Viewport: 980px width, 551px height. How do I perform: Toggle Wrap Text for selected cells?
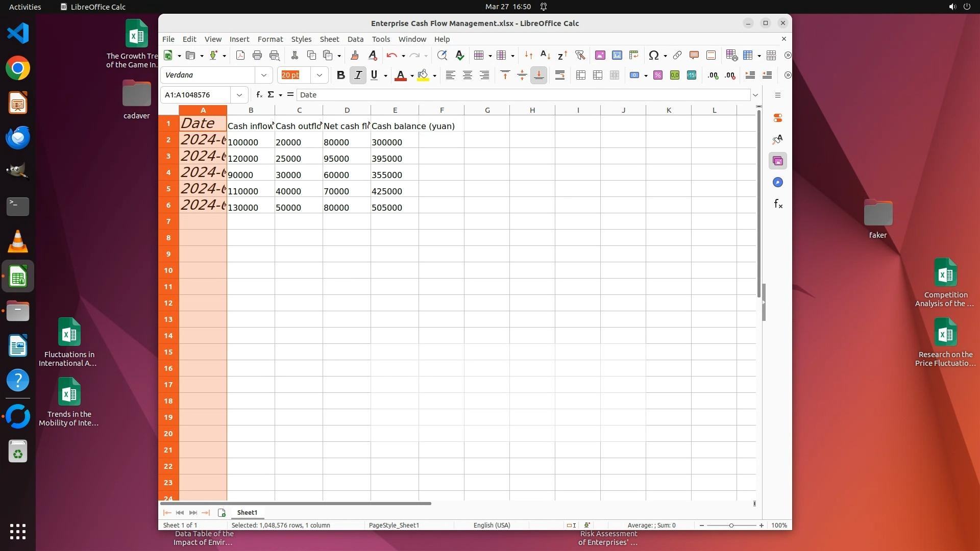click(560, 76)
